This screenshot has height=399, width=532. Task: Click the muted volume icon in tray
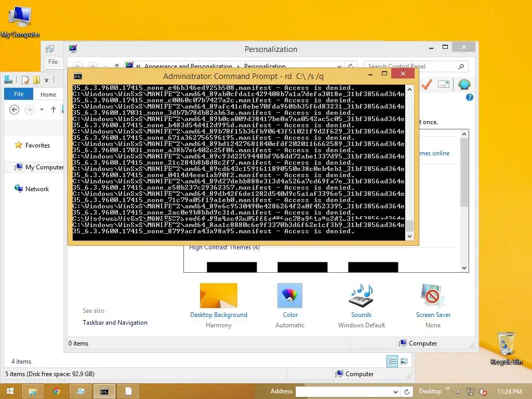(x=483, y=392)
